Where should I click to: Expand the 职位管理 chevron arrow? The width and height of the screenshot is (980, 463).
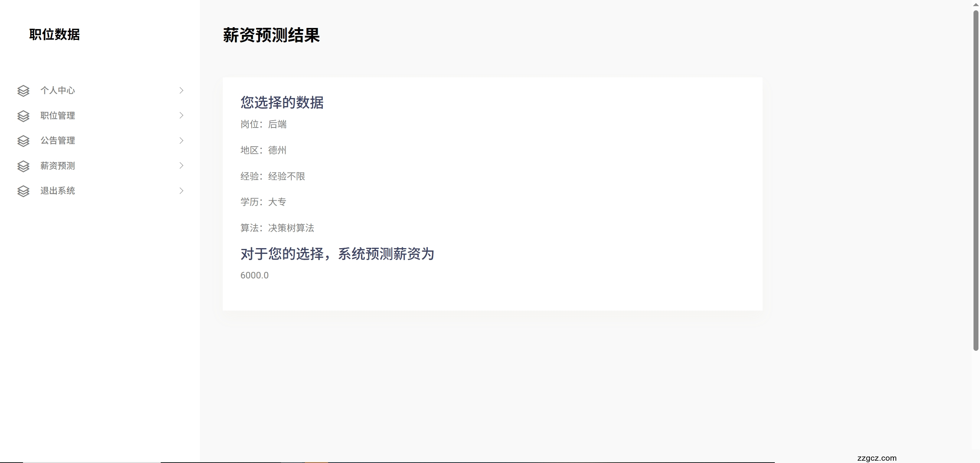pos(181,115)
